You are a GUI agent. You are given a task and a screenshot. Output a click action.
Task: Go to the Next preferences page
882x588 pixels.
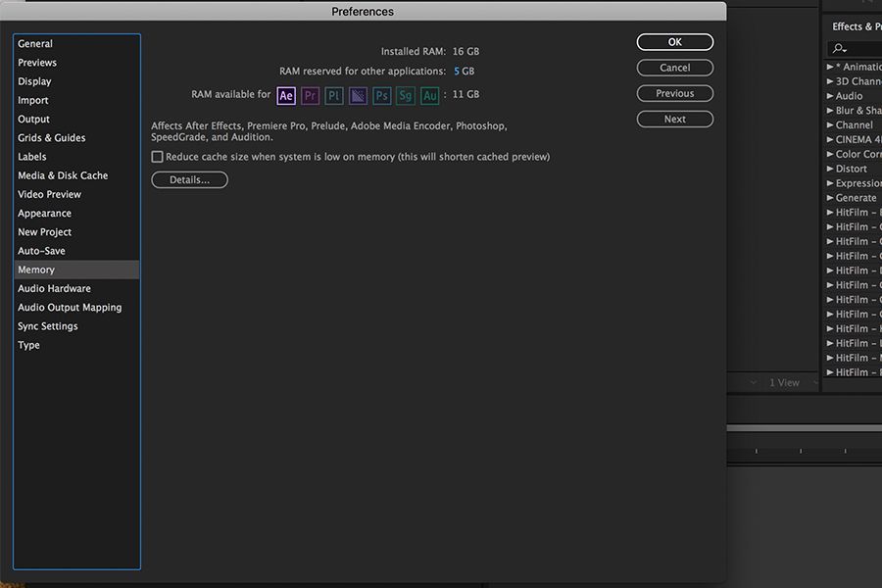[674, 118]
